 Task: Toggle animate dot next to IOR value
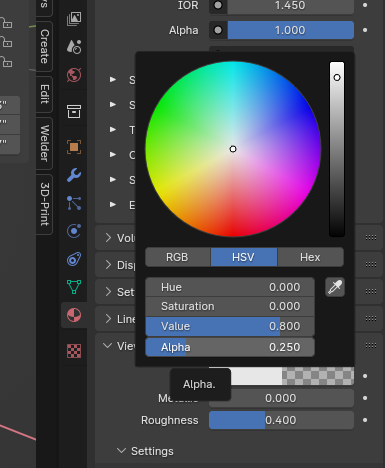(x=365, y=5)
